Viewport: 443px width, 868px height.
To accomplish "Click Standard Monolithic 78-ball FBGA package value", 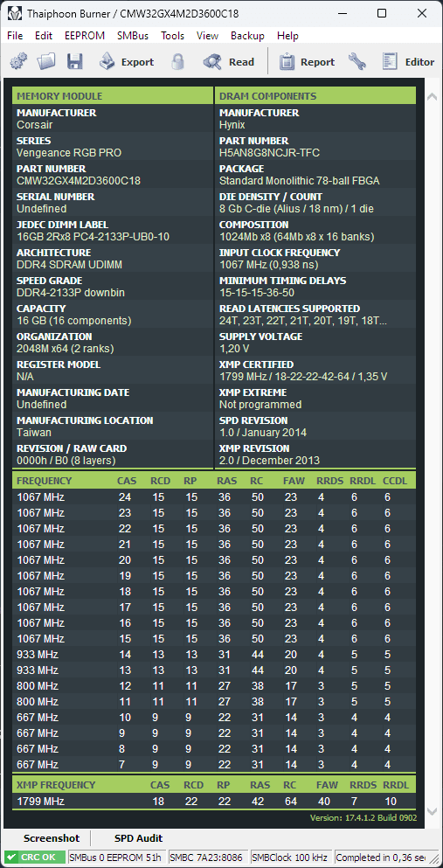I will coord(300,181).
